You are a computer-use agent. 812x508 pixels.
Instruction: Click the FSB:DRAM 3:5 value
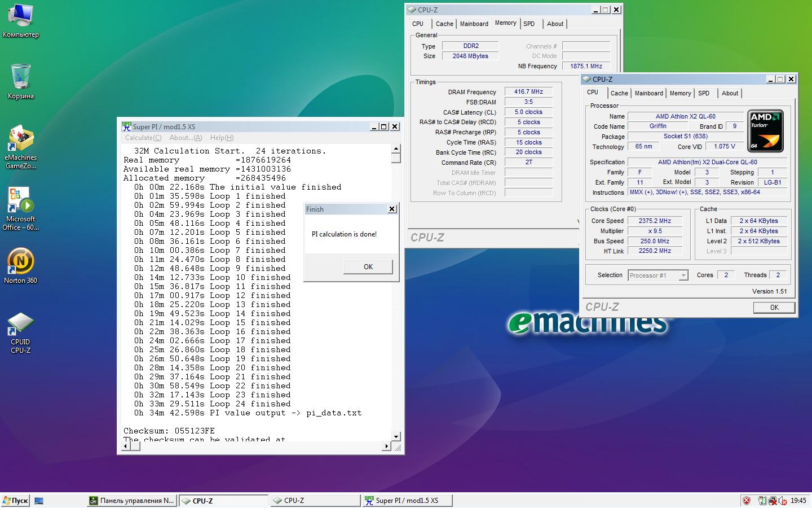[529, 102]
